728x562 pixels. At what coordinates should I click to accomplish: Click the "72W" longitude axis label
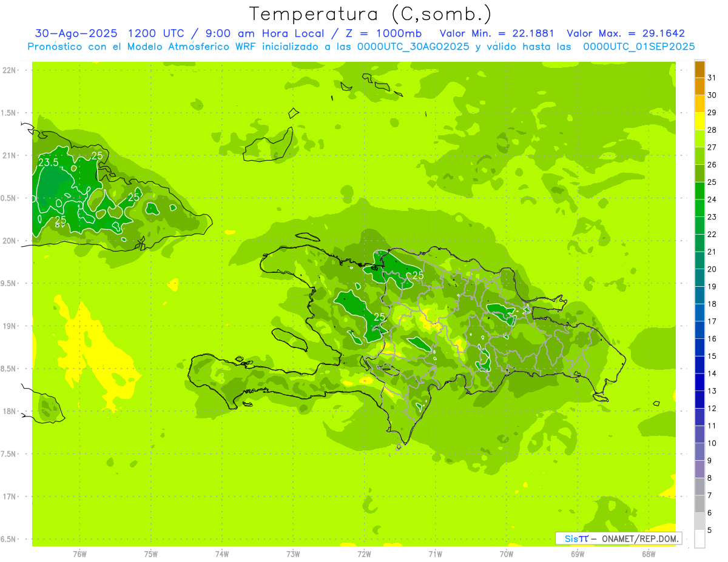364,554
